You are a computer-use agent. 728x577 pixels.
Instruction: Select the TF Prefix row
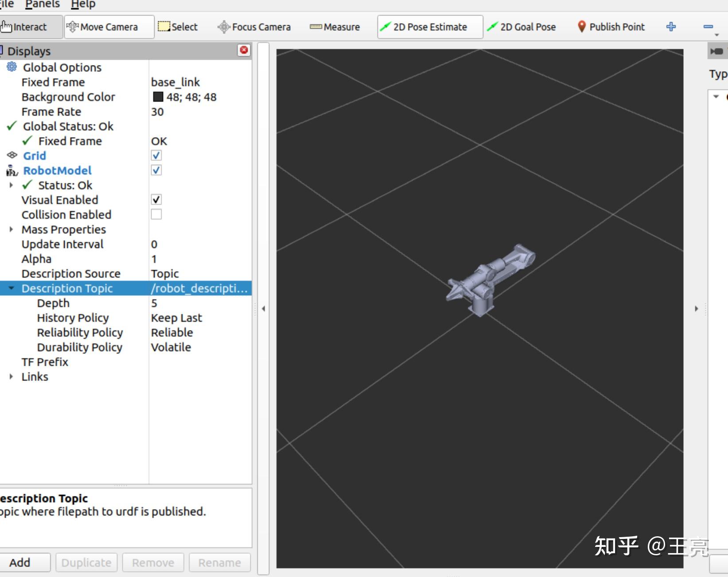click(126, 362)
